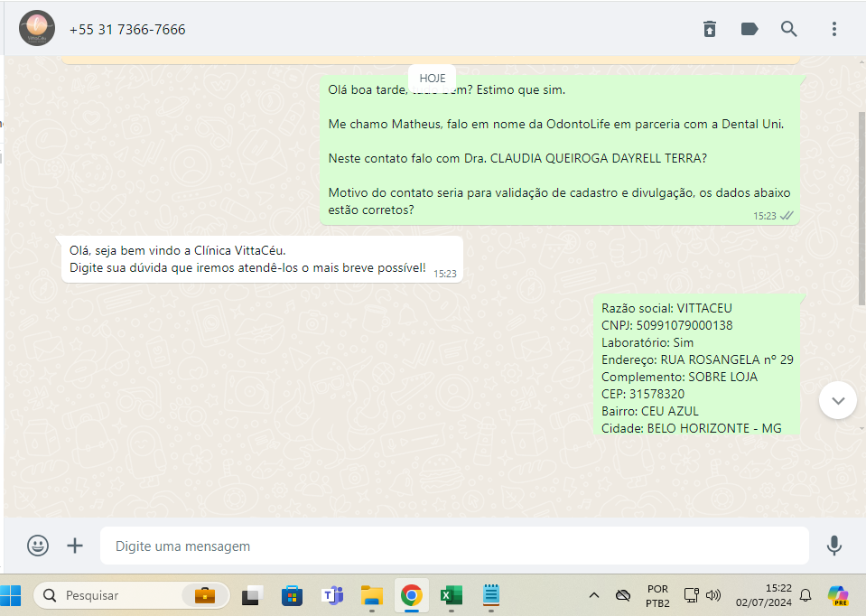Click the 'Dra. CLAUDIA QUEIROGA DAYRELL TERRA' line
Image resolution: width=866 pixels, height=616 pixels.
click(517, 159)
